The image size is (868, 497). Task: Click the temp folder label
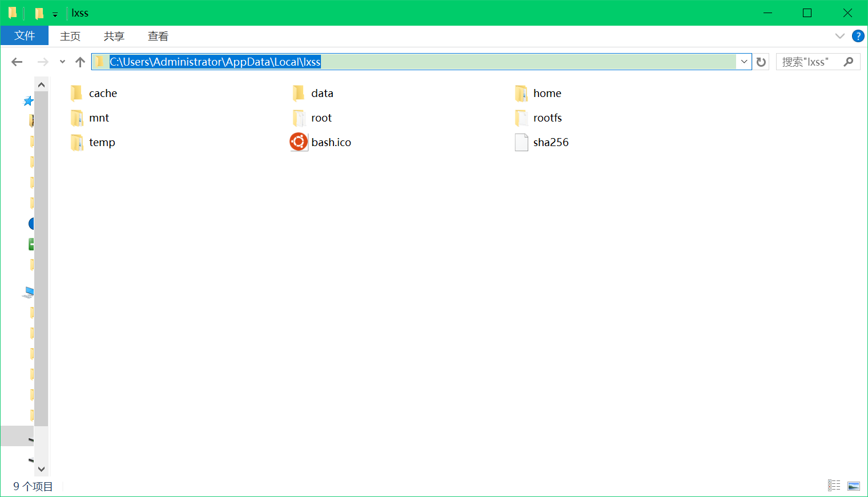pyautogui.click(x=102, y=142)
